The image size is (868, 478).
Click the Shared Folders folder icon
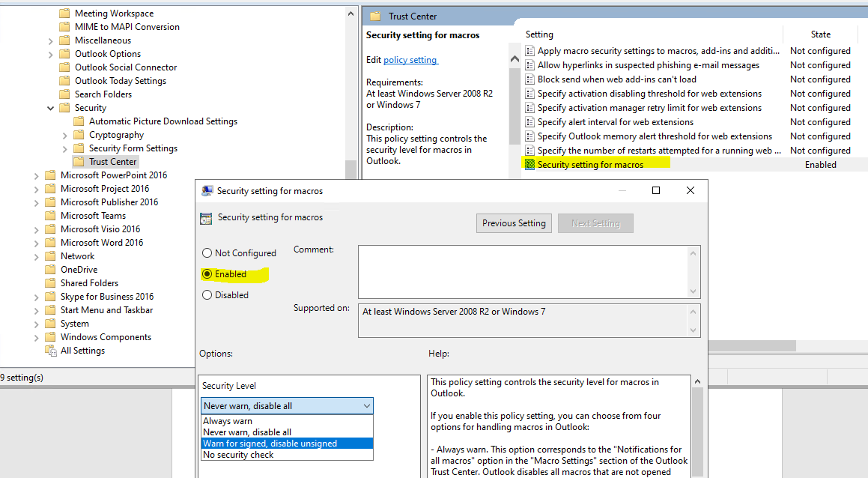[50, 283]
